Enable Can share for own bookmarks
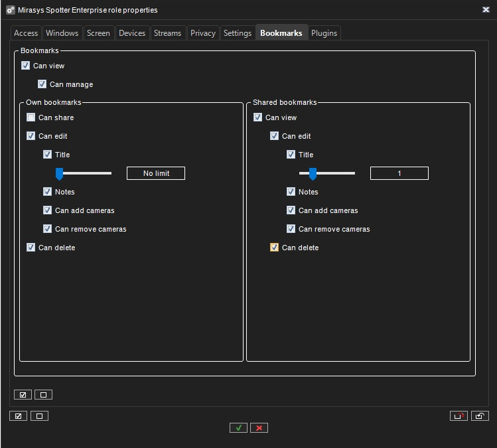The width and height of the screenshot is (497, 448). click(31, 117)
